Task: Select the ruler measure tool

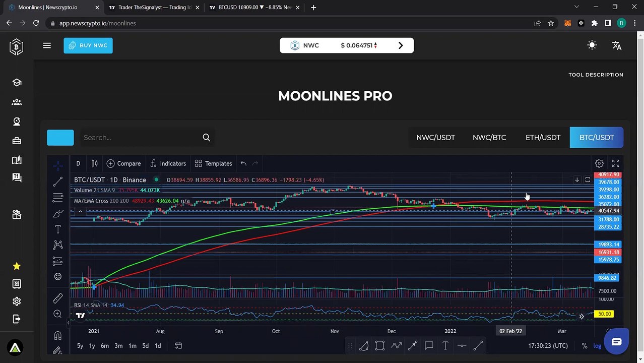Action: (58, 298)
